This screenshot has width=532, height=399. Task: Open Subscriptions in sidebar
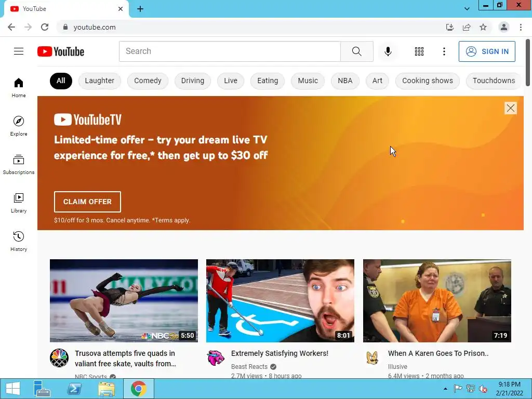(19, 165)
